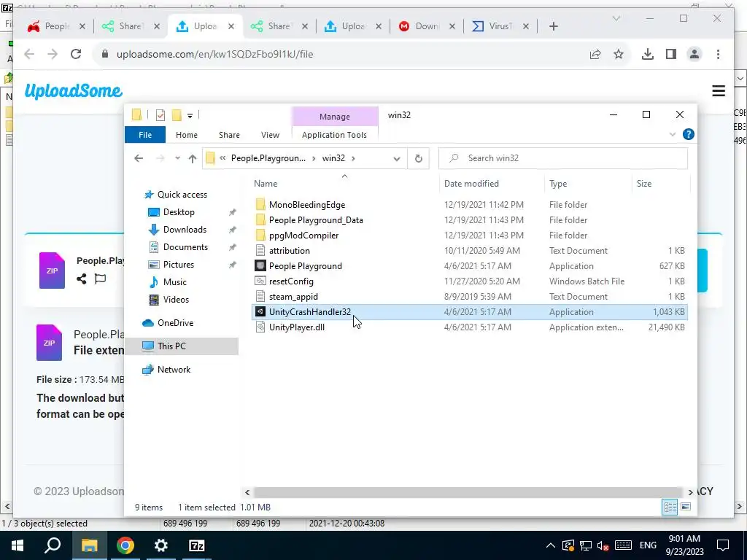This screenshot has width=747, height=560.
Task: Select This PC in the navigation pane
Action: coord(171,346)
